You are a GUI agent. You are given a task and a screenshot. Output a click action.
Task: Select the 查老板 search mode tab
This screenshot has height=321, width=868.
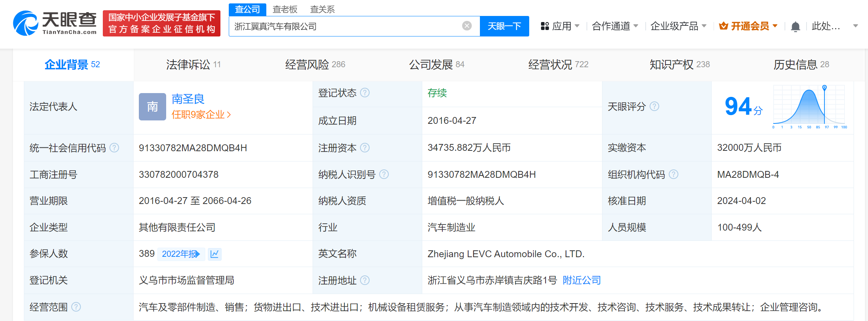285,9
